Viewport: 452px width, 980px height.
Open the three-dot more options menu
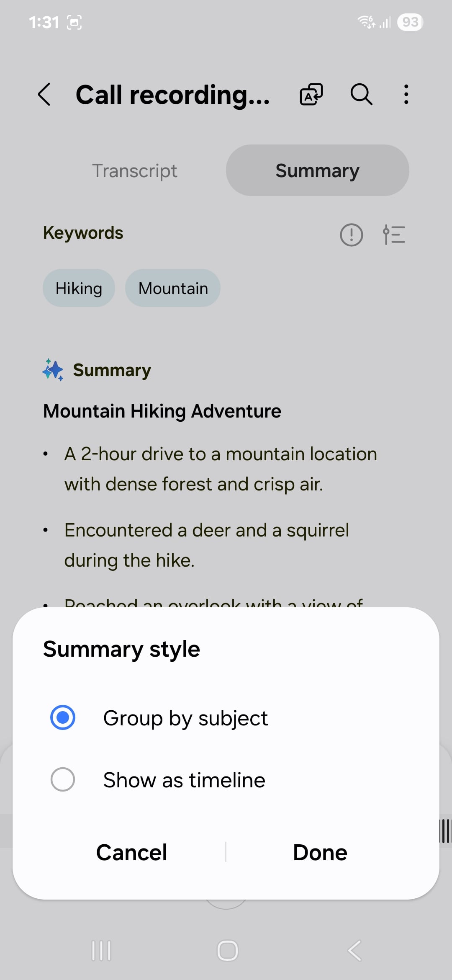click(406, 94)
